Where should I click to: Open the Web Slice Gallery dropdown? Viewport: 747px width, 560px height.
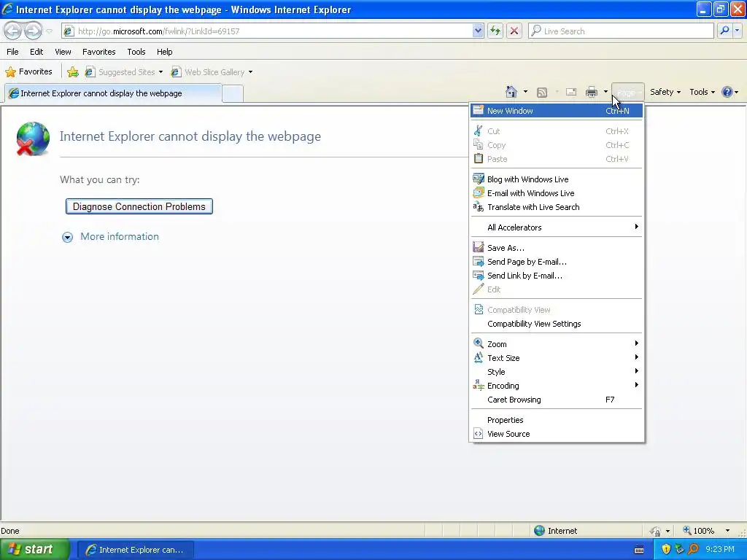coord(251,72)
